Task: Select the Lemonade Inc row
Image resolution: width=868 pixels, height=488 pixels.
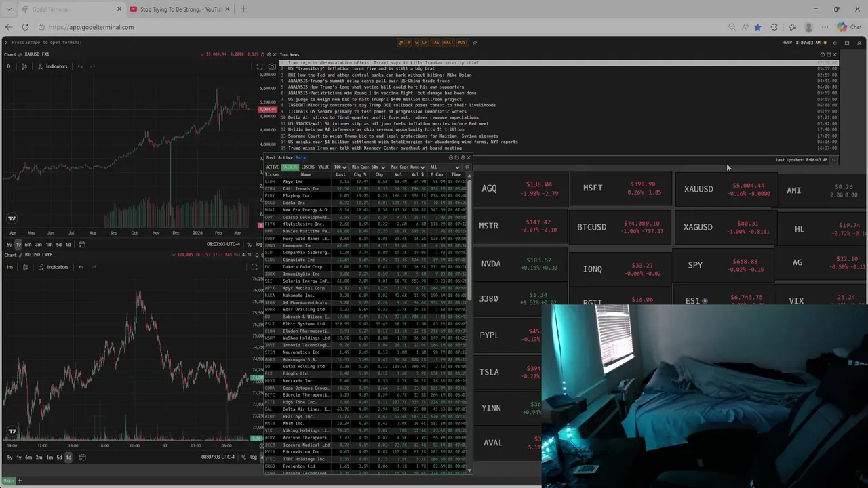Action: (x=366, y=245)
